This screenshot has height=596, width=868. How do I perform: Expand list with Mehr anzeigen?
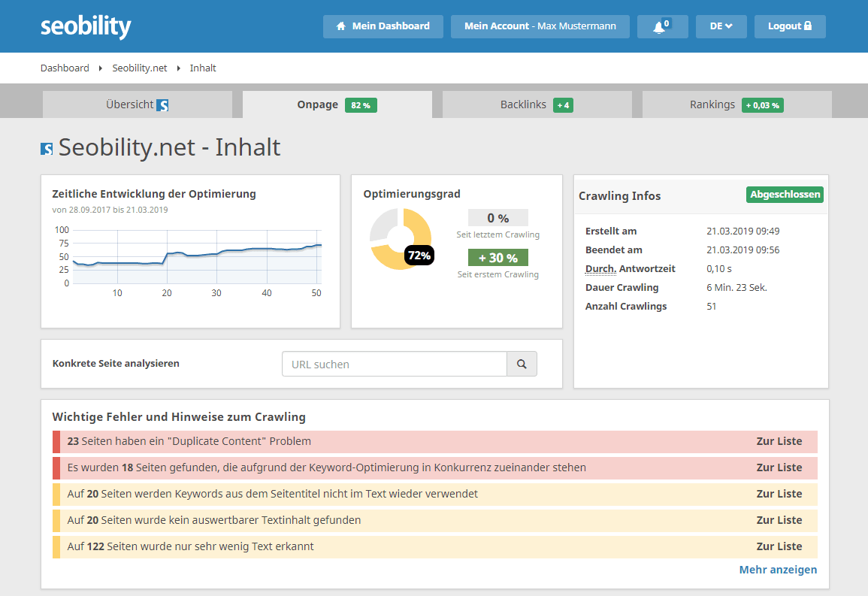pos(778,570)
